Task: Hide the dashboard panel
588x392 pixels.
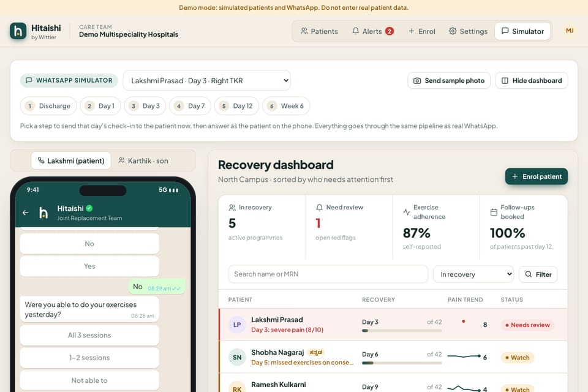Action: (532, 81)
